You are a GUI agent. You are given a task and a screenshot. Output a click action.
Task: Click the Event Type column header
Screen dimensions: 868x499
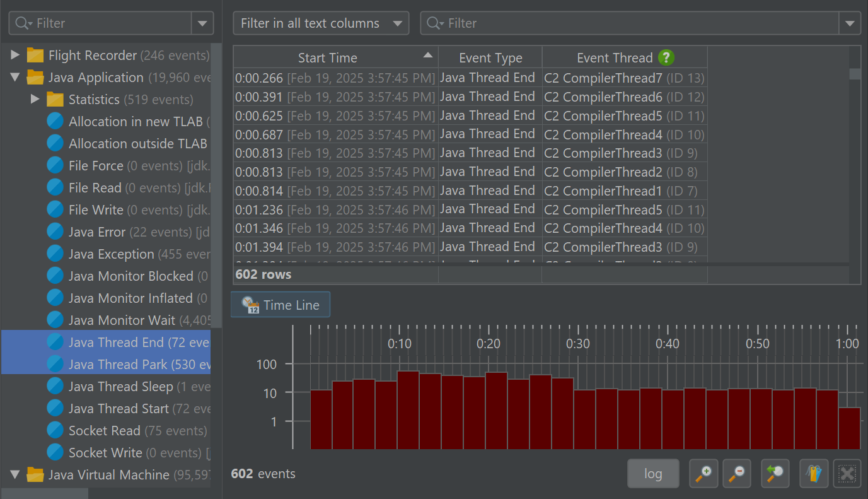(x=490, y=57)
